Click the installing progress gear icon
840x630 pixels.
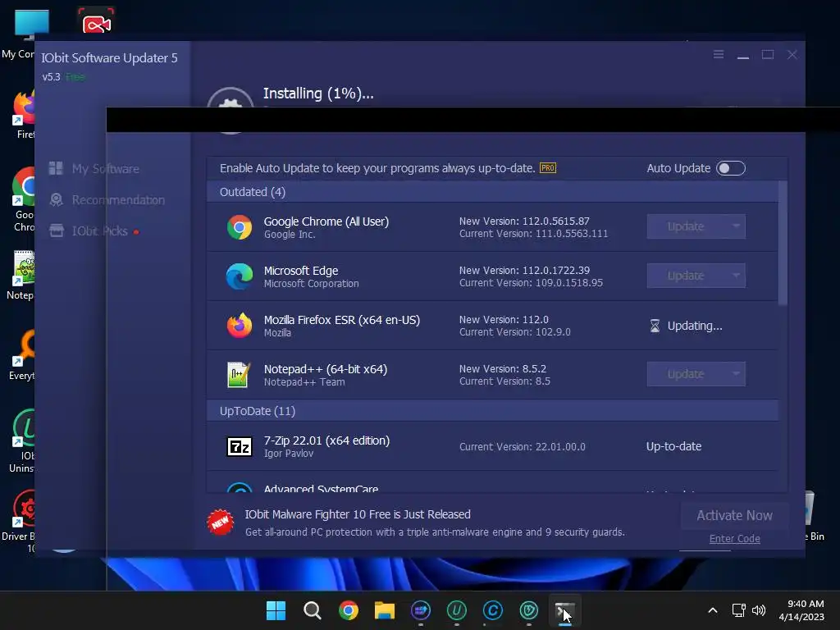tap(231, 100)
